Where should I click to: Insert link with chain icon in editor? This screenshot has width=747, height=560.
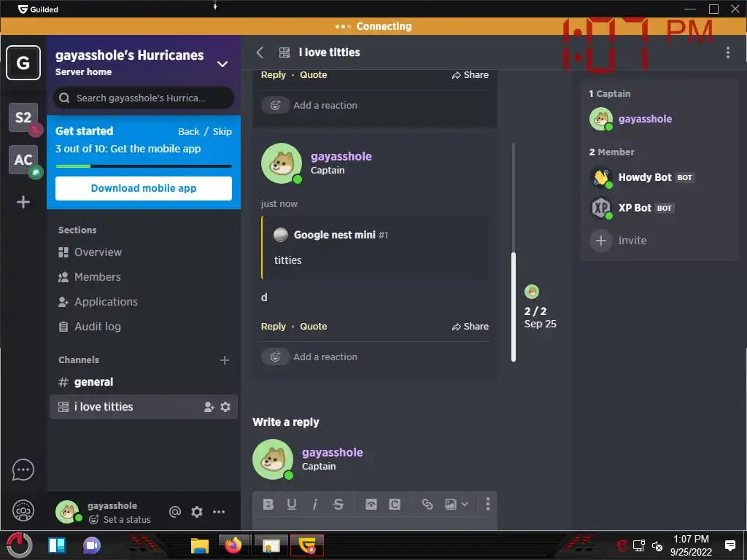(x=427, y=505)
